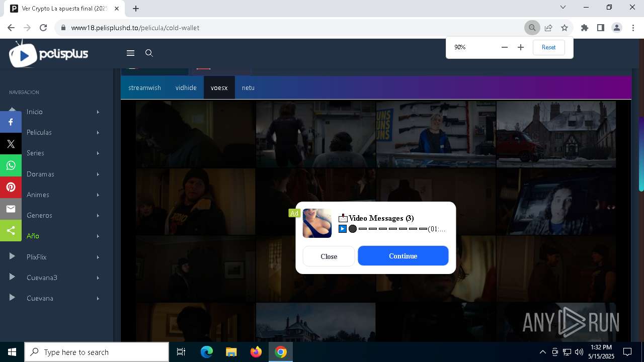Screen dimensions: 644x362
Task: Open Task View in taskbar
Action: point(181,352)
